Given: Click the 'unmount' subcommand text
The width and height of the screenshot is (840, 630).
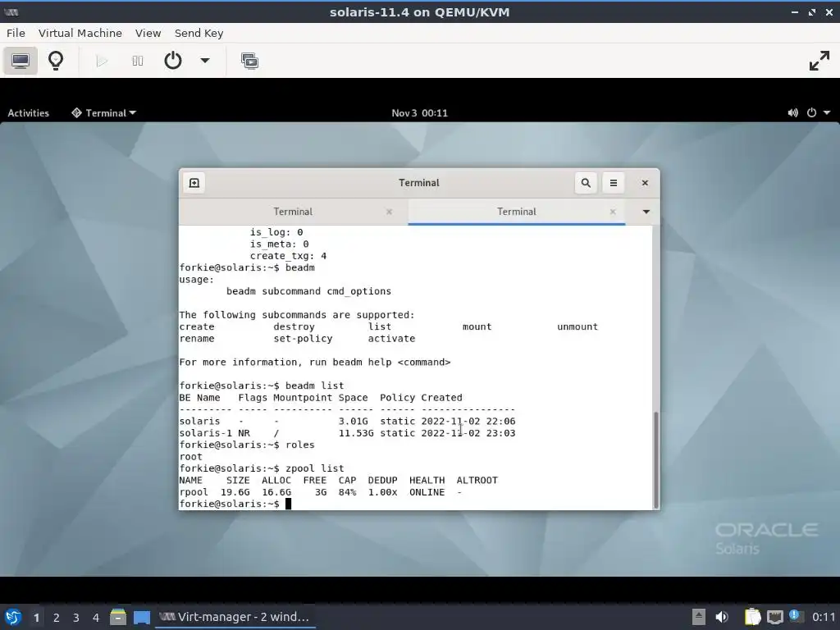Looking at the screenshot, I should [577, 326].
